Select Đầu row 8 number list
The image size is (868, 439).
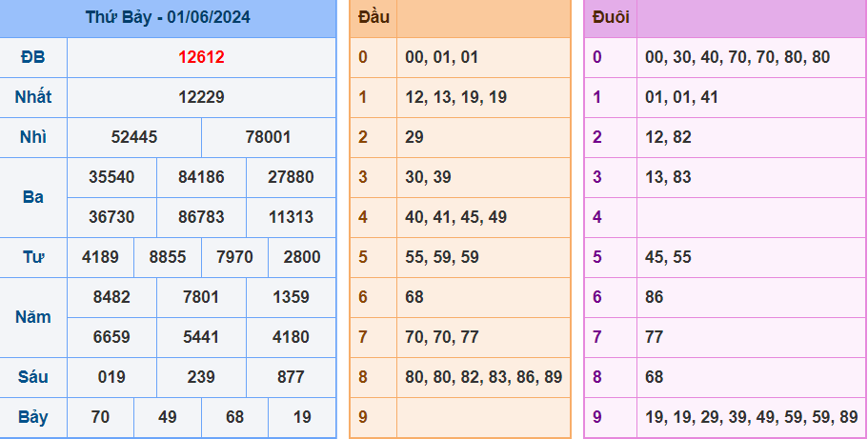point(484,376)
